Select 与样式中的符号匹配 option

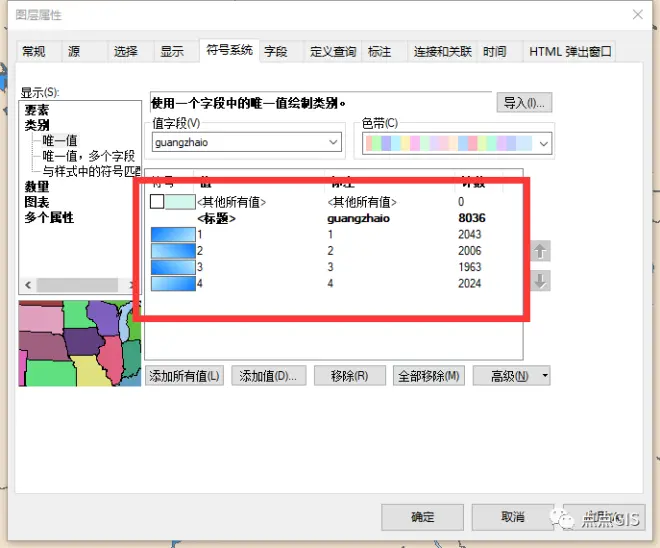pos(91,171)
